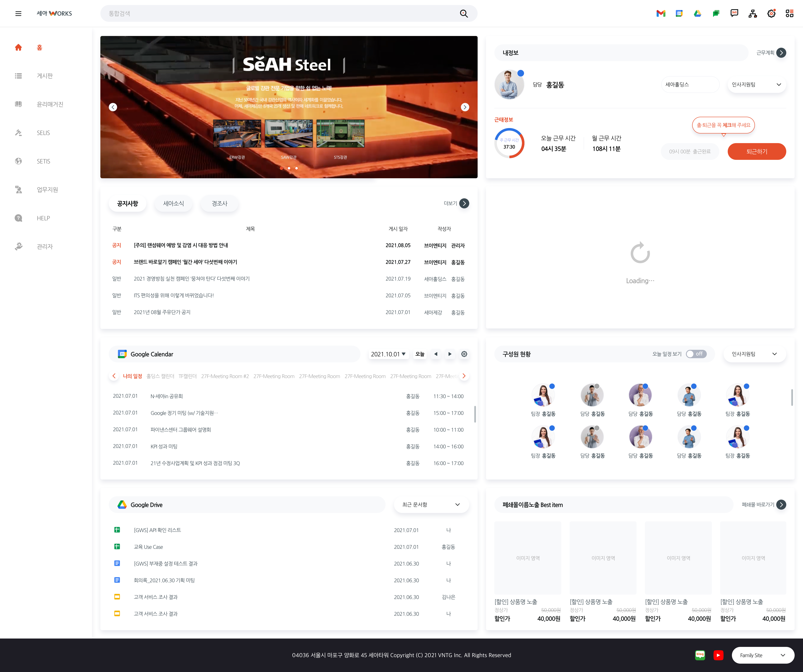Open the YouTube icon in footer
Image resolution: width=803 pixels, height=672 pixels.
pos(719,655)
